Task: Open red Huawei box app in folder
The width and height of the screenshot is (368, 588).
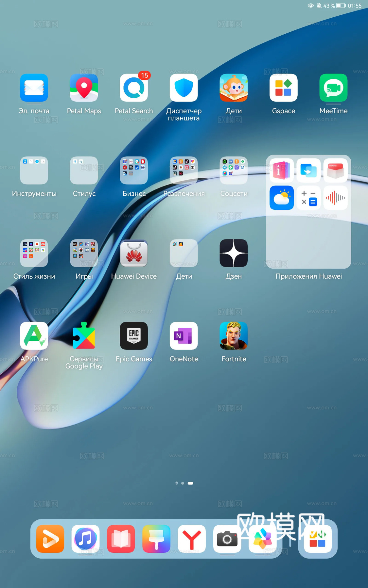Action: coord(335,171)
